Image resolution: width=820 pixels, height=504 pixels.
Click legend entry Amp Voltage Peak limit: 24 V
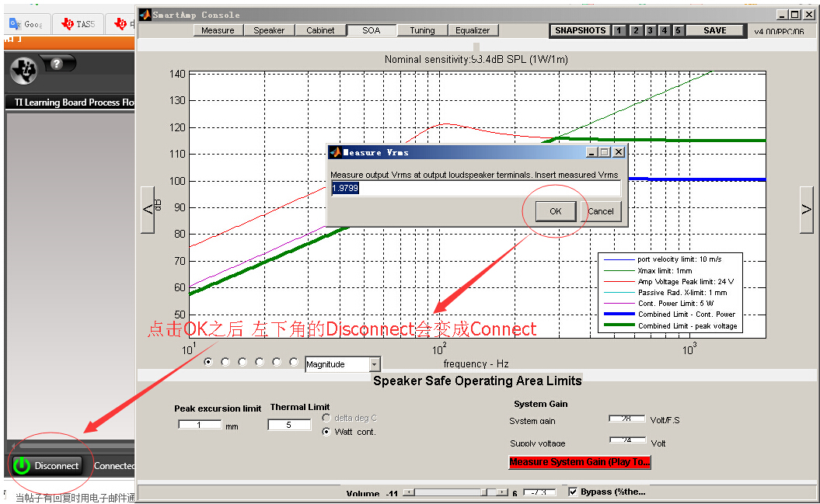point(686,281)
